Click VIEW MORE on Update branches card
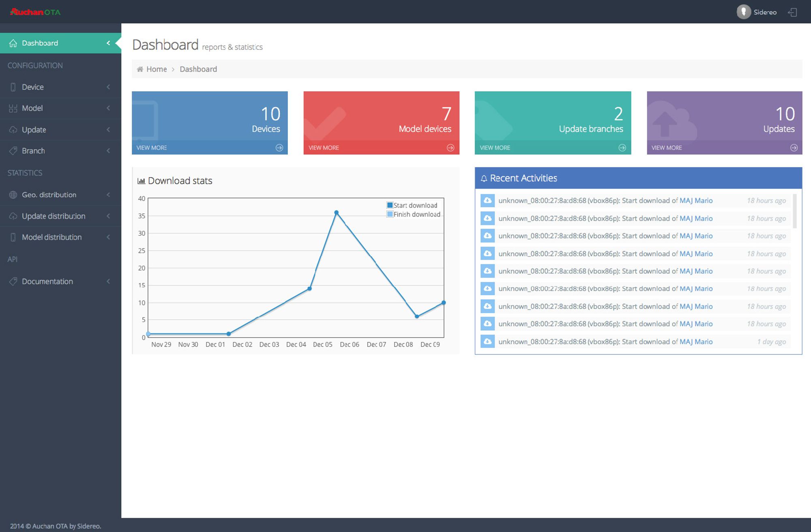 [495, 148]
